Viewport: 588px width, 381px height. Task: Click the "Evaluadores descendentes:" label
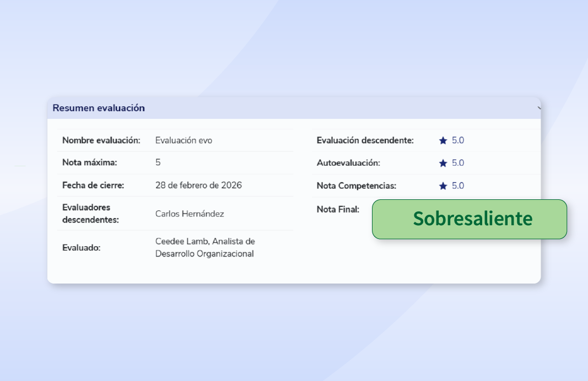click(90, 214)
